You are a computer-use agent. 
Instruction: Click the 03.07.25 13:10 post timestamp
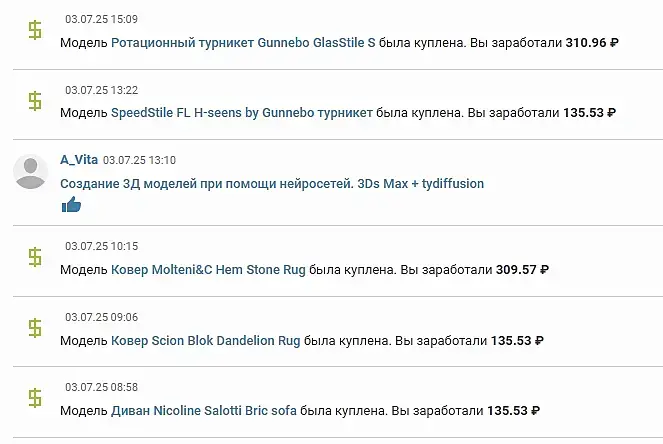(139, 160)
